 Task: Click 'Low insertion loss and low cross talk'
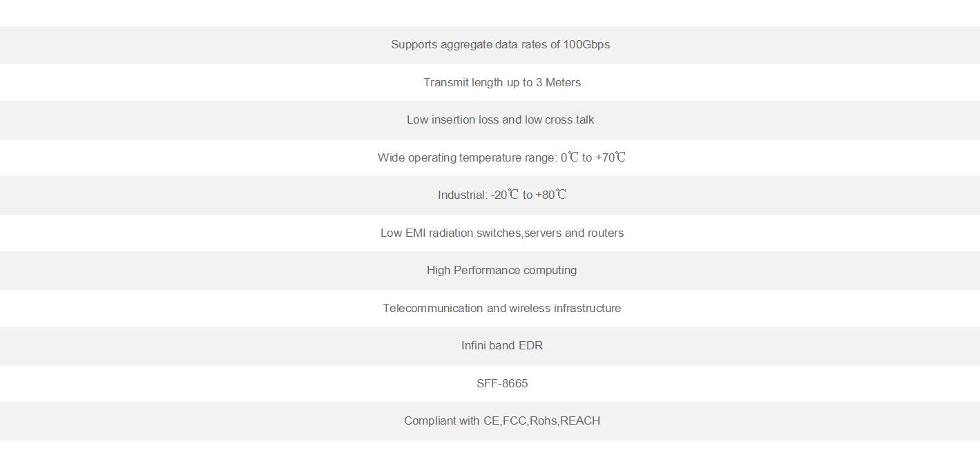point(500,120)
